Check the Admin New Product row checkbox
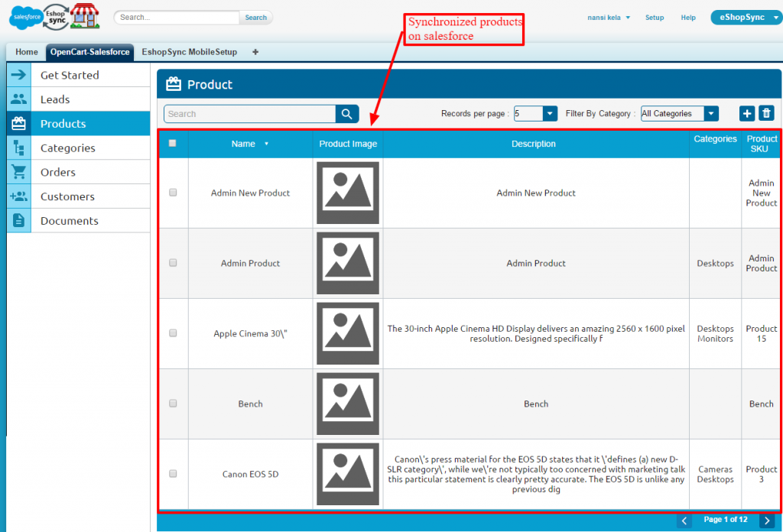The height and width of the screenshot is (532, 783). 173,193
